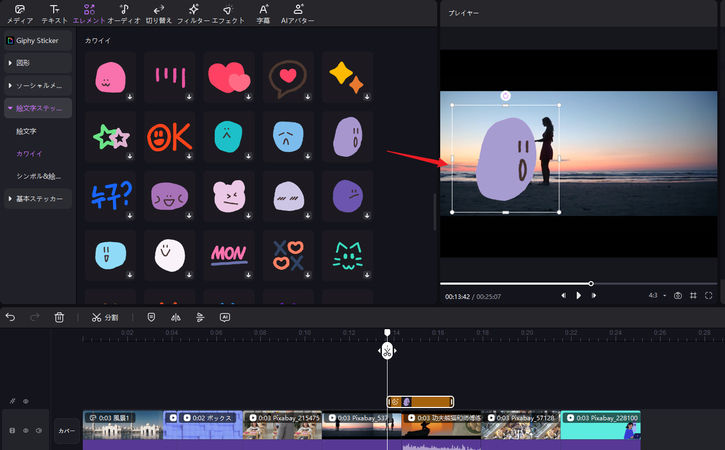Viewport: 725px width, 450px height.
Task: Open the オーディオ audio panel
Action: click(124, 13)
